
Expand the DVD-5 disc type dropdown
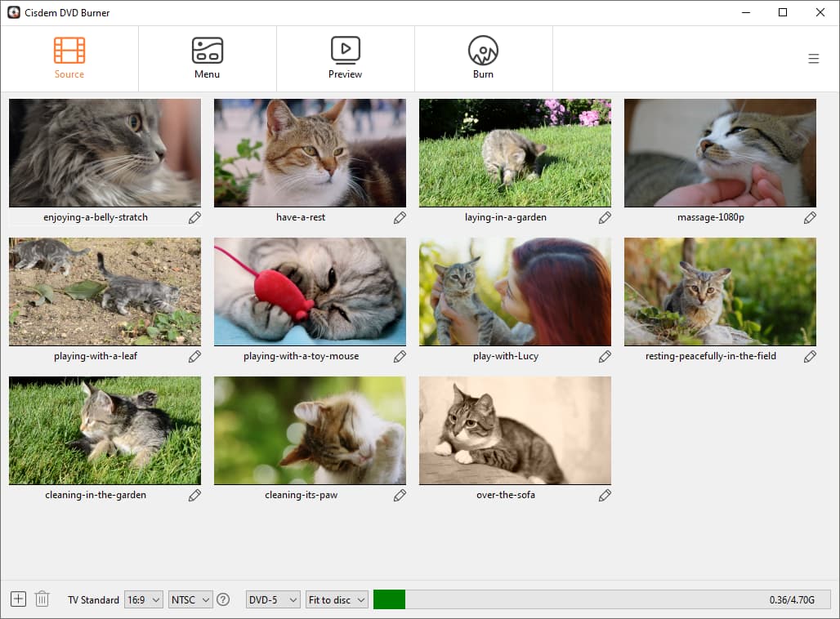[x=273, y=599]
